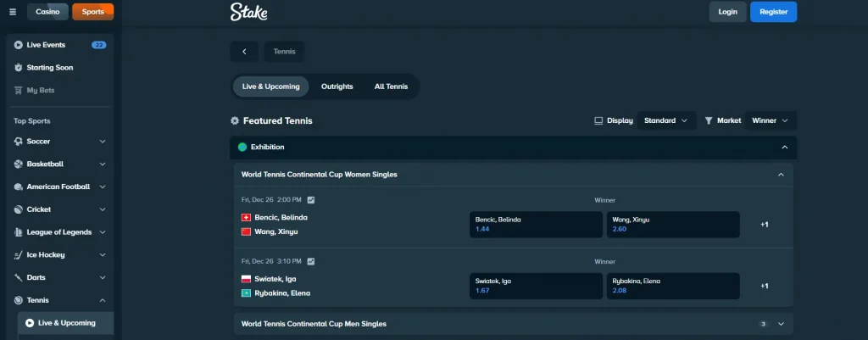Click the My Bets icon
This screenshot has height=340, width=868.
[19, 90]
